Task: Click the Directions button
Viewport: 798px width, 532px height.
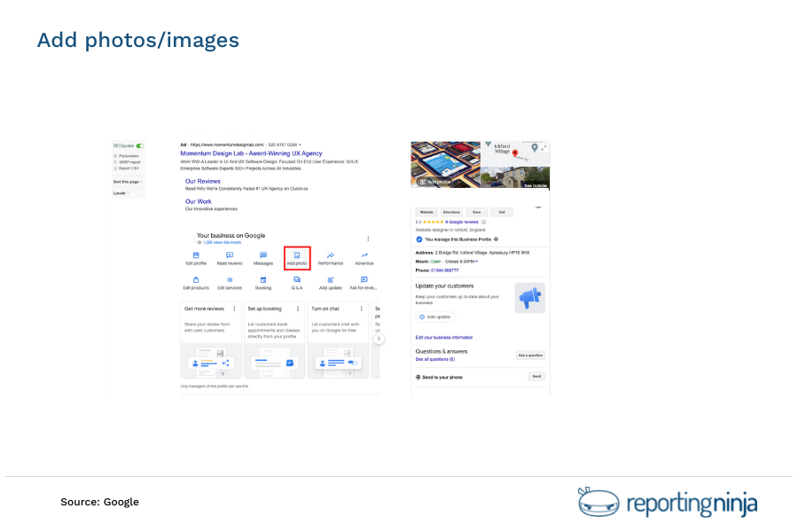Action: click(x=451, y=212)
